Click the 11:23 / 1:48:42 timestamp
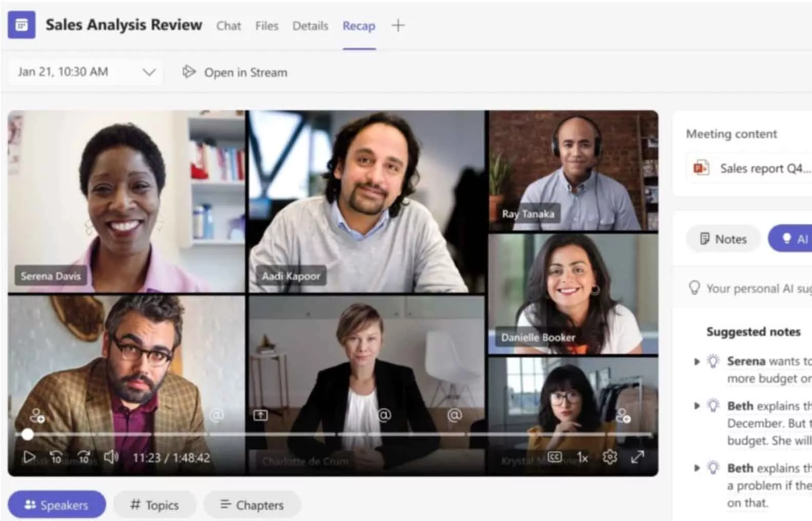812x521 pixels. (x=171, y=457)
